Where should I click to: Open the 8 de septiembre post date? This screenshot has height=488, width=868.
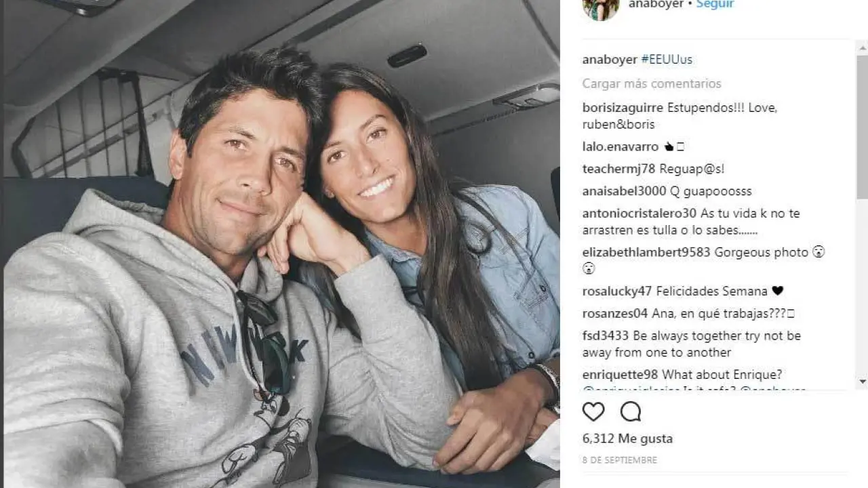[620, 460]
